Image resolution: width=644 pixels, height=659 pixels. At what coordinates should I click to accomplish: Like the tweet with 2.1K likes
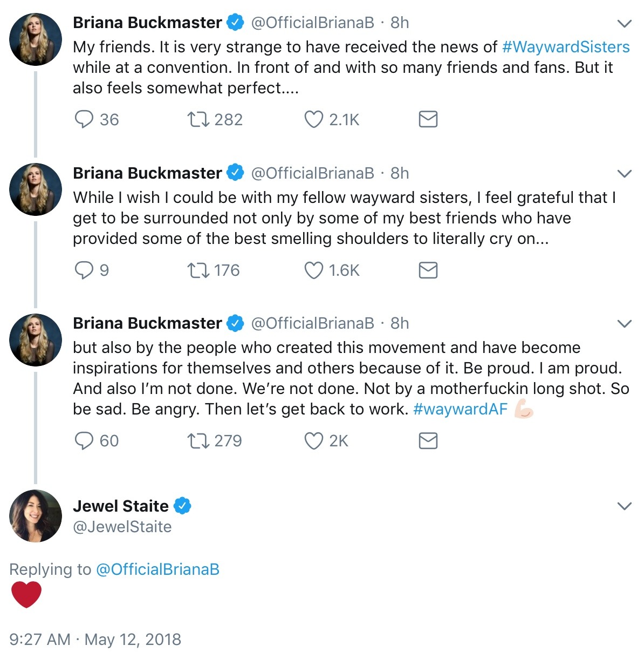[313, 119]
